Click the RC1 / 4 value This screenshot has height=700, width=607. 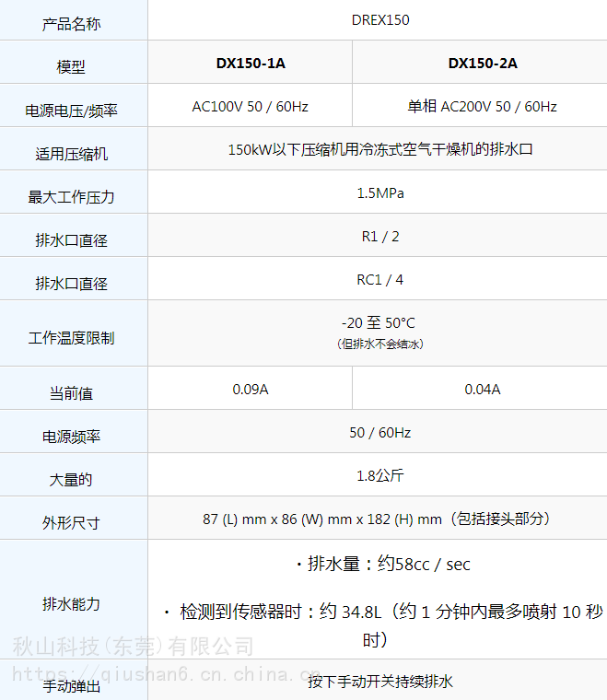tap(380, 280)
